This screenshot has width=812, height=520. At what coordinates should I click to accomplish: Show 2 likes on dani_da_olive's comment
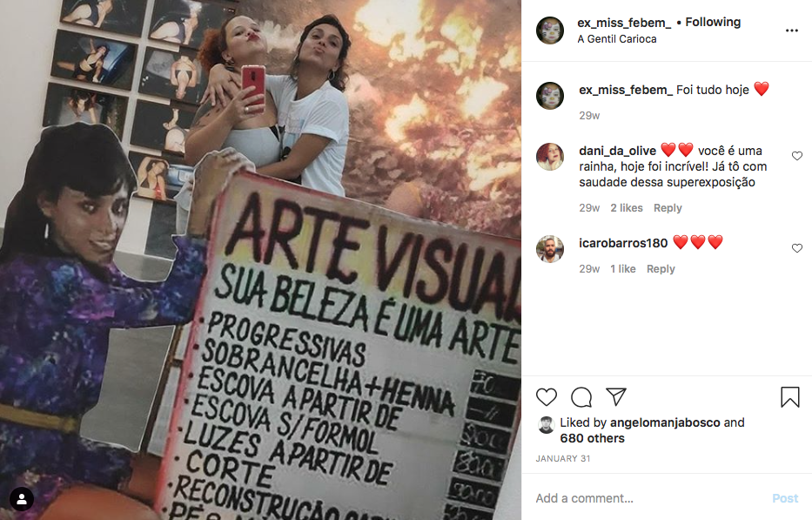click(x=627, y=208)
